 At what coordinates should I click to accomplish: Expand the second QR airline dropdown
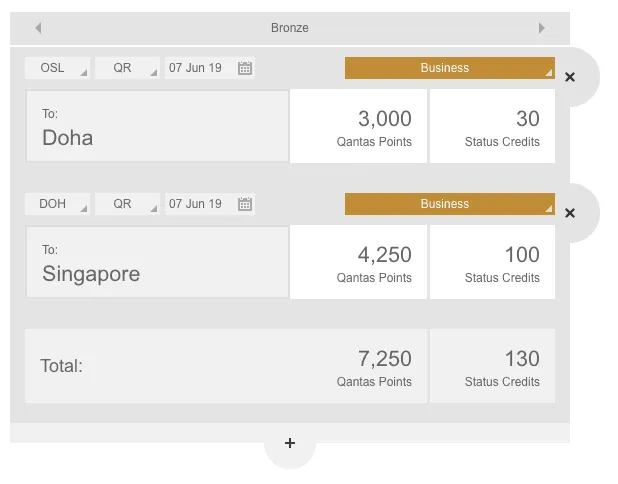pos(127,204)
